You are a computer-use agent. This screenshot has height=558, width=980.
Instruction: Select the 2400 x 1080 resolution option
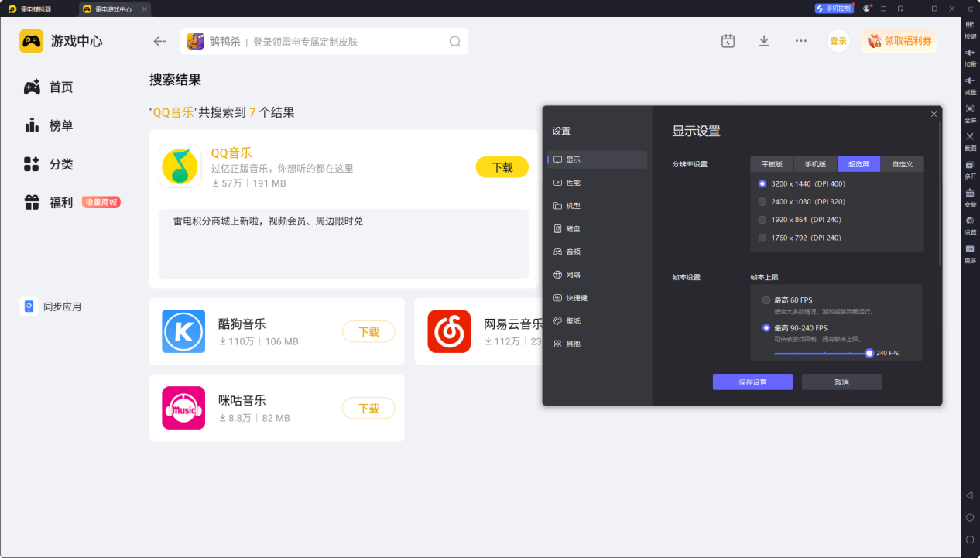click(x=762, y=201)
